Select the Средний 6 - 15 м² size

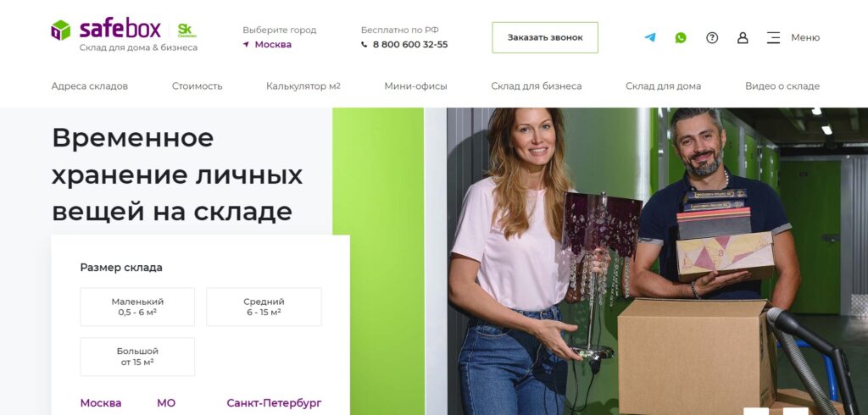(x=264, y=307)
